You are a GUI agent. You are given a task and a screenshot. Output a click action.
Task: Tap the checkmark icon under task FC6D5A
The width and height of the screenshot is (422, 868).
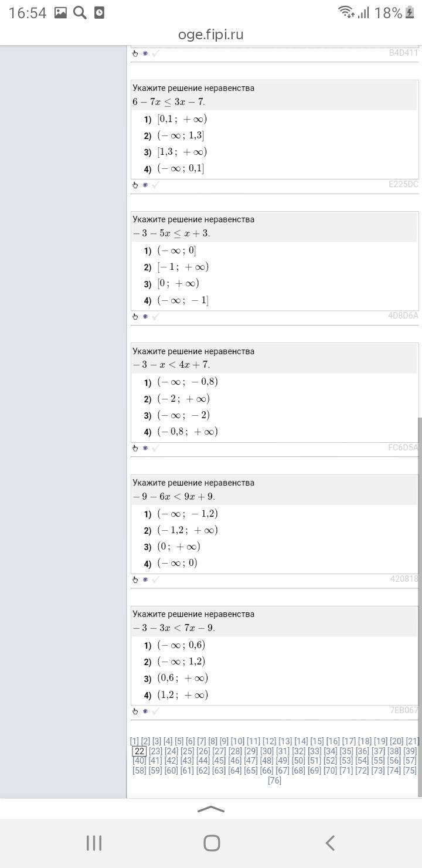point(155,448)
